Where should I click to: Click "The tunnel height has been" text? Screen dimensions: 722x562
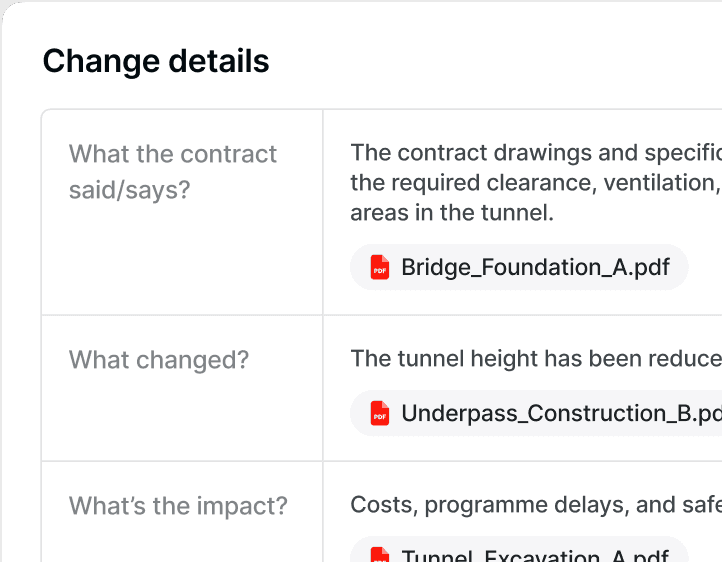click(x=500, y=359)
